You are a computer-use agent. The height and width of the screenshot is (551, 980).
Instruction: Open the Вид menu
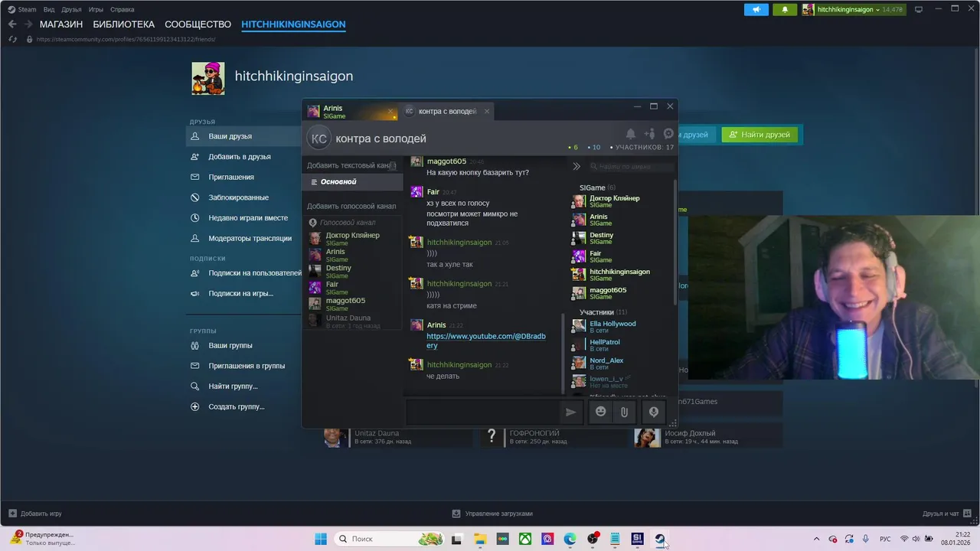(49, 10)
